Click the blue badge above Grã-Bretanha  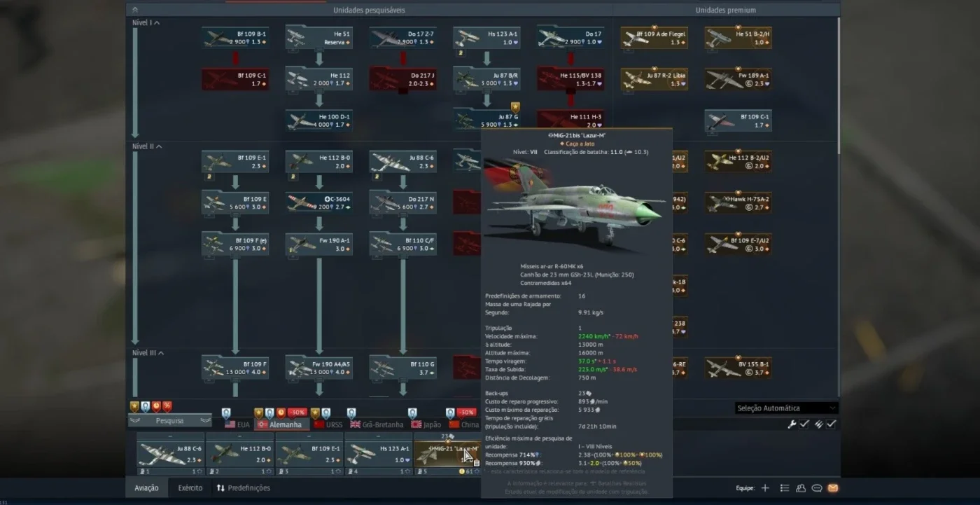351,413
